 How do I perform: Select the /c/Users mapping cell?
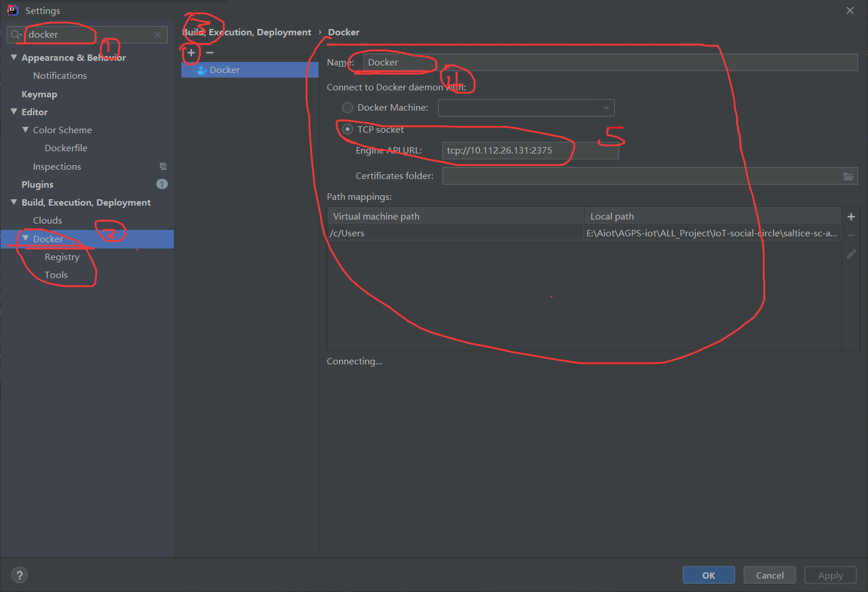455,233
